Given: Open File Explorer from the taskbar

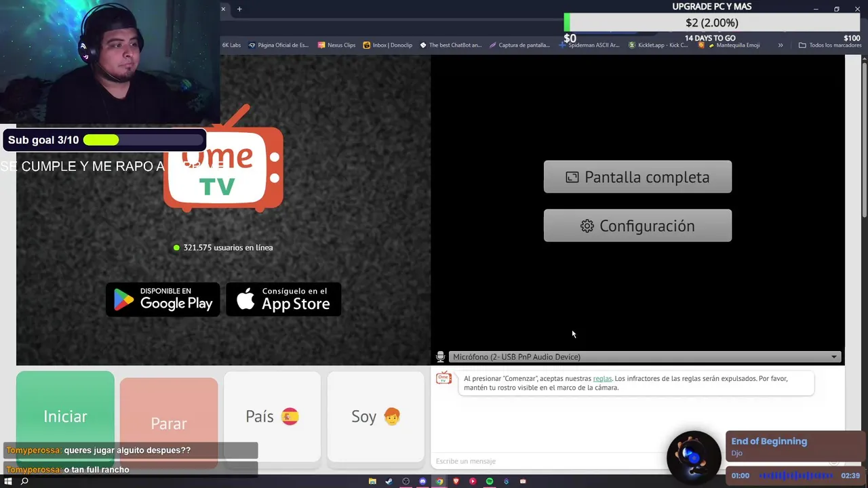Looking at the screenshot, I should point(372,481).
